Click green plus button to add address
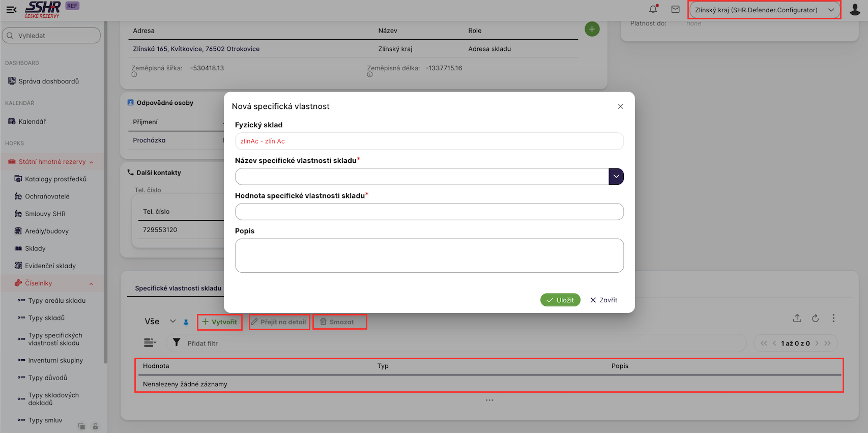Image resolution: width=868 pixels, height=433 pixels. (x=592, y=29)
